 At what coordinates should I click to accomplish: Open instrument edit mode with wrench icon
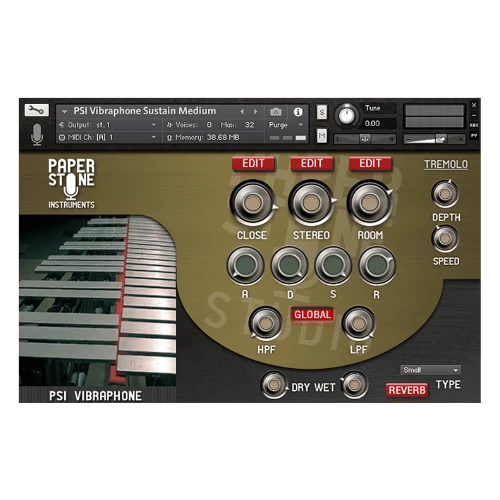[x=37, y=110]
